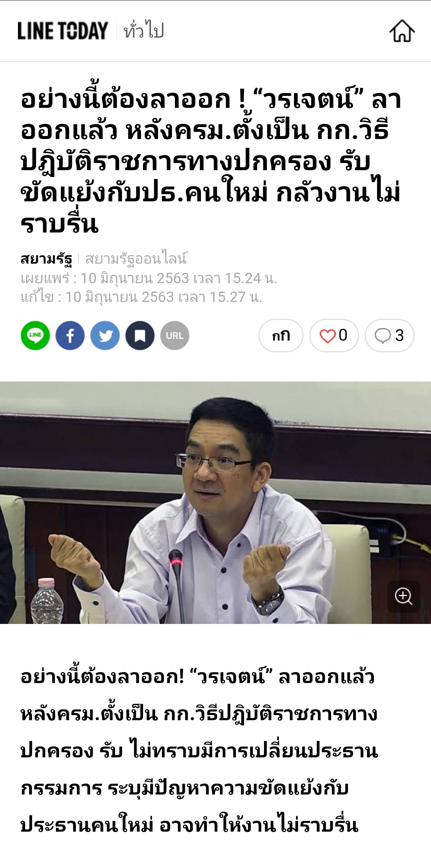Screen dimensions: 431x868
Task: Select the article's lead paragraph text
Action: (199, 751)
